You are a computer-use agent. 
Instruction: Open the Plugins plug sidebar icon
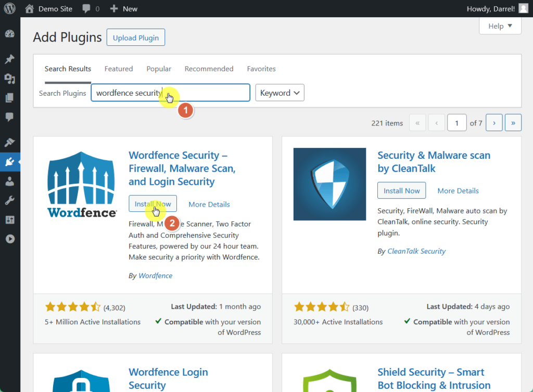[x=9, y=162]
